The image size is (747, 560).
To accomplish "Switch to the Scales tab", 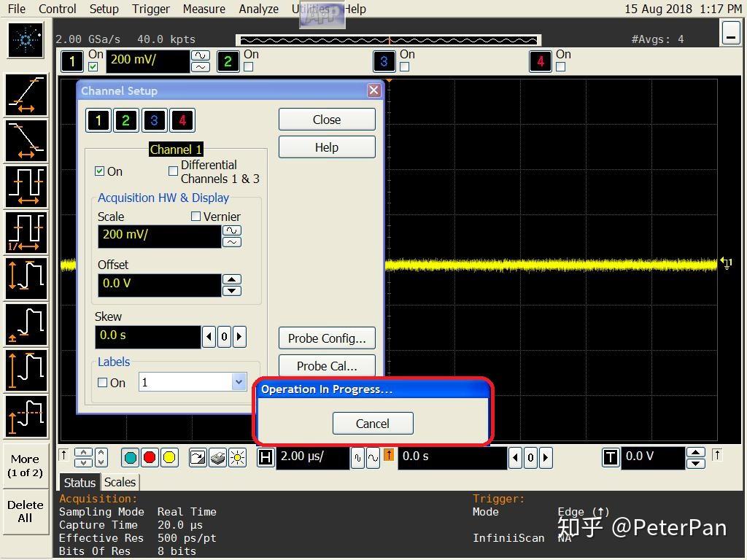I will (x=120, y=482).
